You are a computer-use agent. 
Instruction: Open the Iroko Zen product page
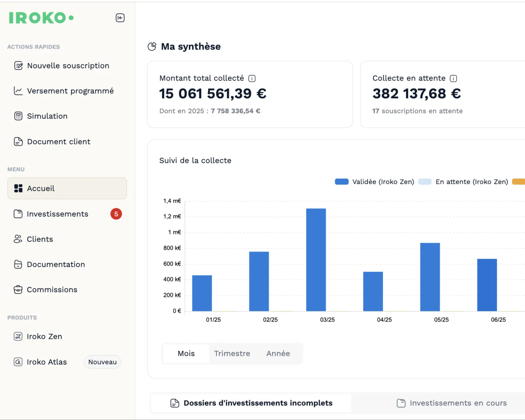click(67, 336)
